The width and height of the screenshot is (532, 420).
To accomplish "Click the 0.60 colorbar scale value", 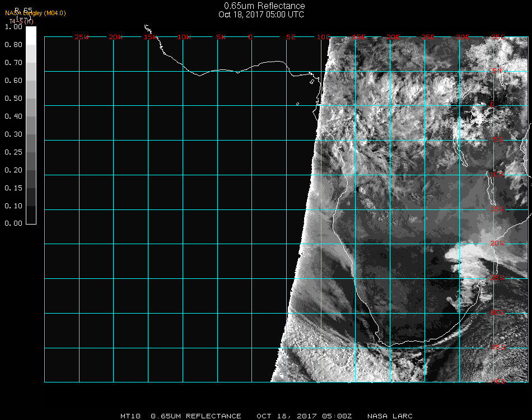I will pos(13,81).
